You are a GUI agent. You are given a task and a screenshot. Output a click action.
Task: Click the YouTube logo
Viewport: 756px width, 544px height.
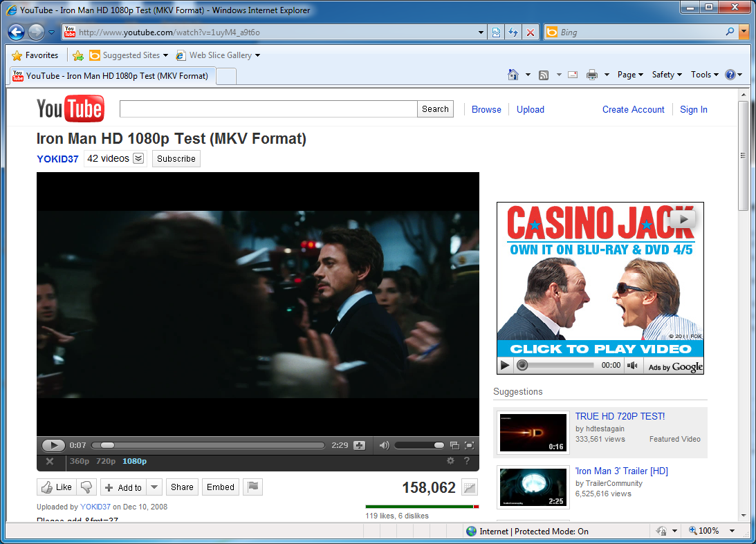tap(70, 109)
